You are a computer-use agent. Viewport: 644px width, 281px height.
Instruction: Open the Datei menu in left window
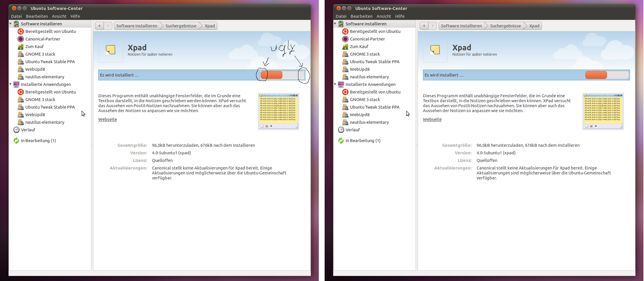16,16
